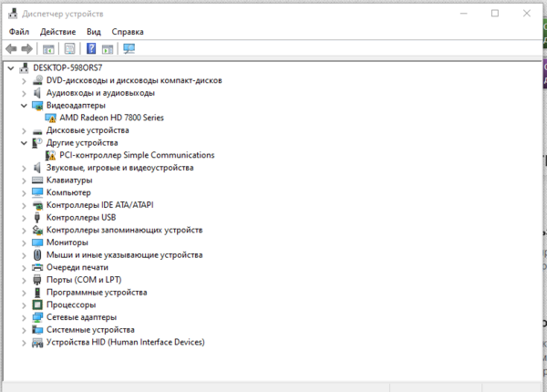Screen dimensions: 547x392
Task: Click the blue Help question mark icon
Action: pyautogui.click(x=91, y=48)
